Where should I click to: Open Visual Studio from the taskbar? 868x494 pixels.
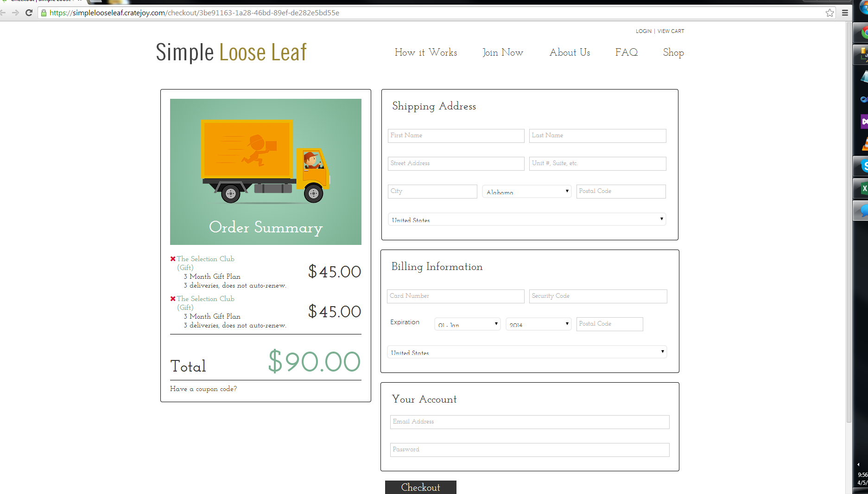pos(863,122)
